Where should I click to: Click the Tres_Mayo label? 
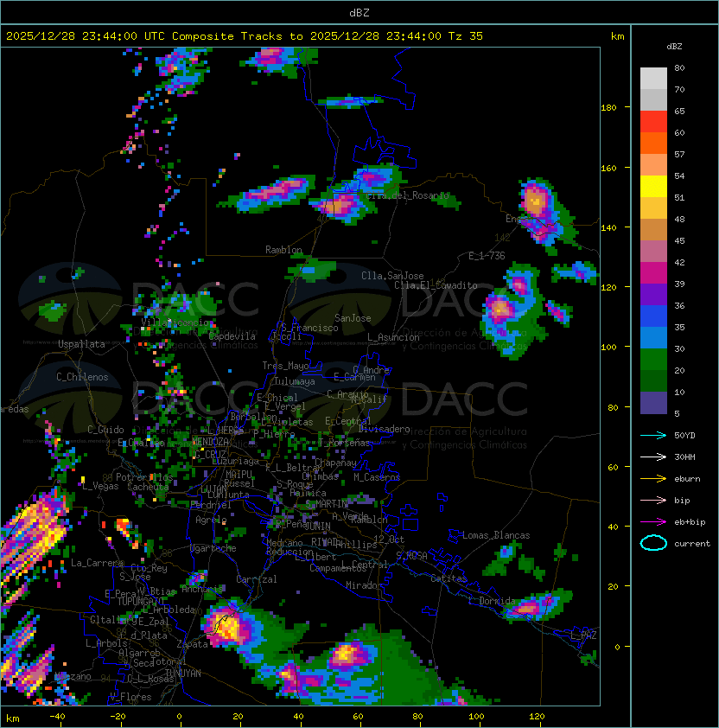pos(285,366)
